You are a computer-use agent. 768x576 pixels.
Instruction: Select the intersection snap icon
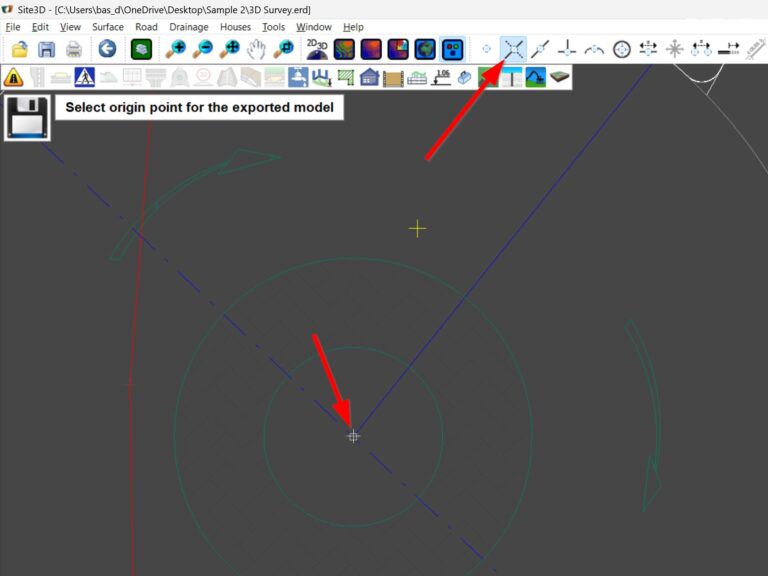(513, 49)
